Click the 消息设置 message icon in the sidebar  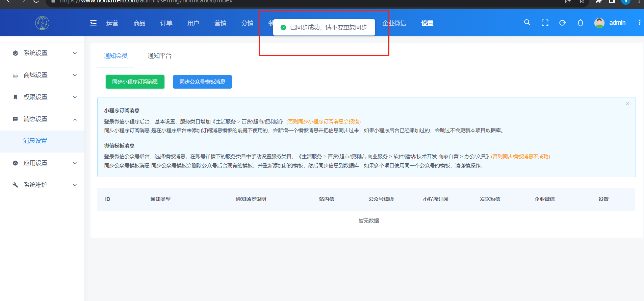point(15,119)
